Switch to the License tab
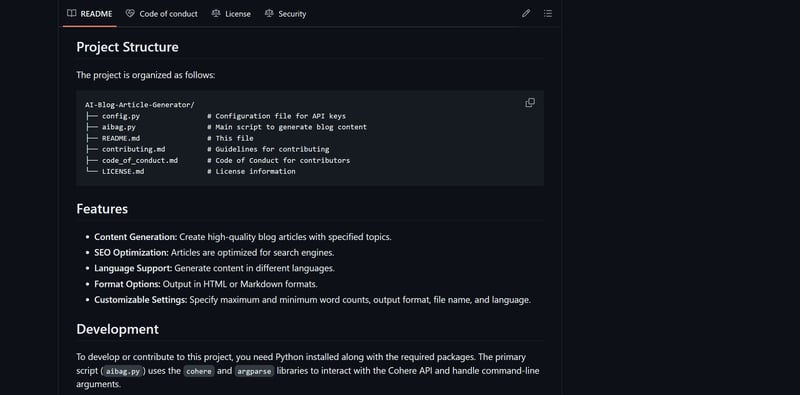Image resolution: width=800 pixels, height=395 pixels. point(231,14)
